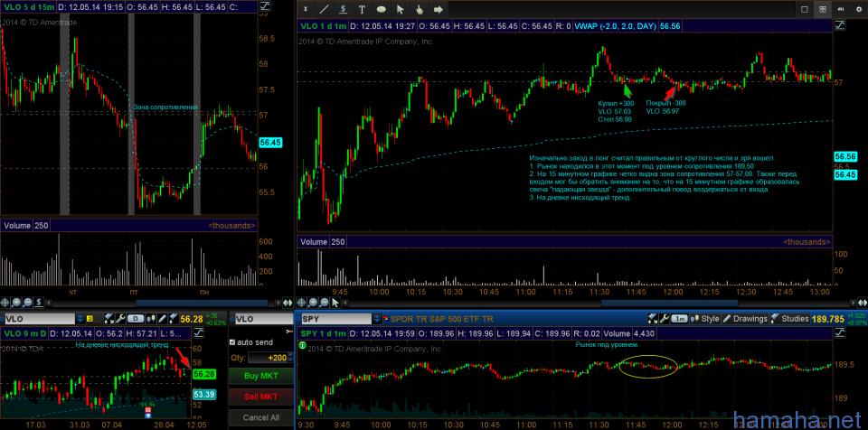Viewport: 868px width, 430px height.
Task: Click the Buy MKT button
Action: click(260, 377)
